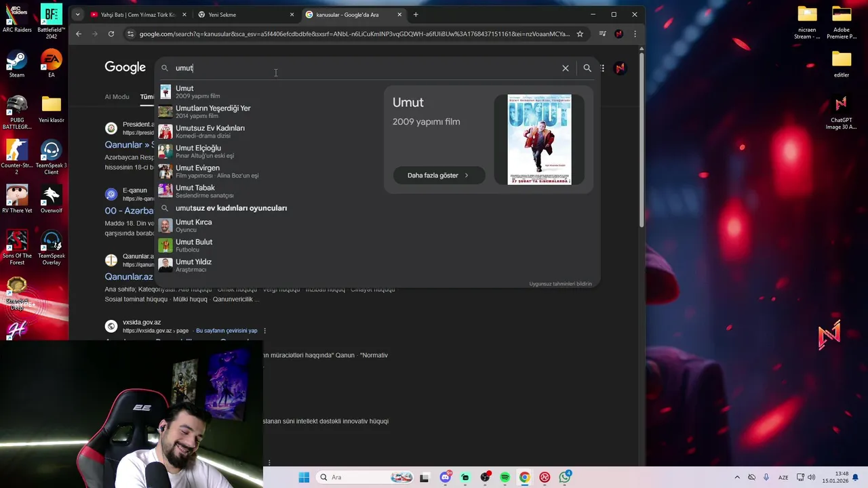Bookmark this page with the star icon
868x488 pixels.
(580, 34)
